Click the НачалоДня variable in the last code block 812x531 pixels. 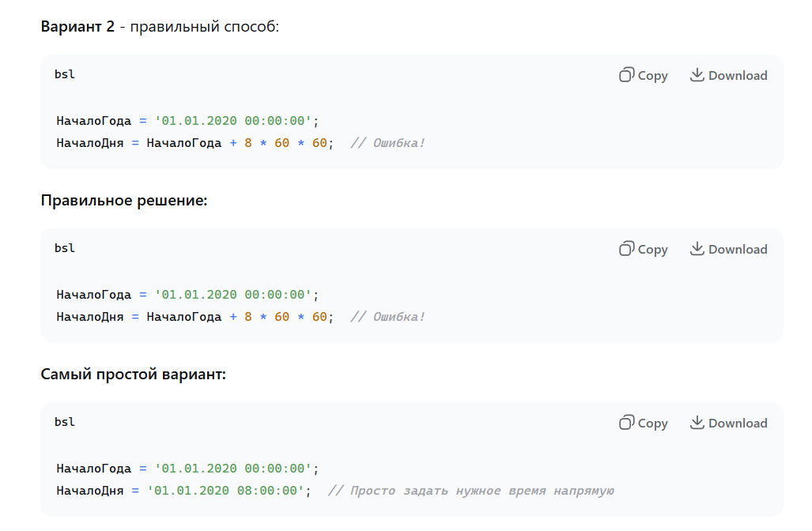point(89,491)
